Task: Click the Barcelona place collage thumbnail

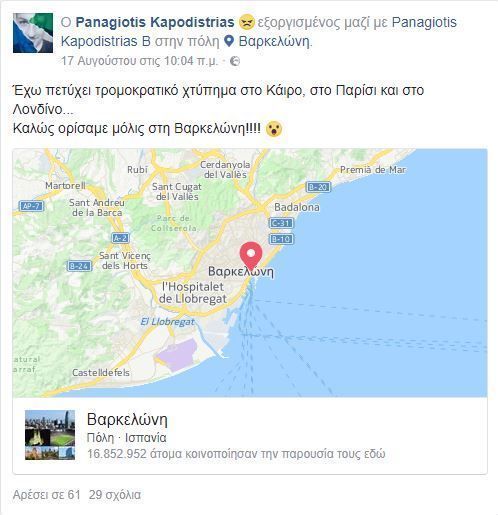Action: click(x=50, y=435)
